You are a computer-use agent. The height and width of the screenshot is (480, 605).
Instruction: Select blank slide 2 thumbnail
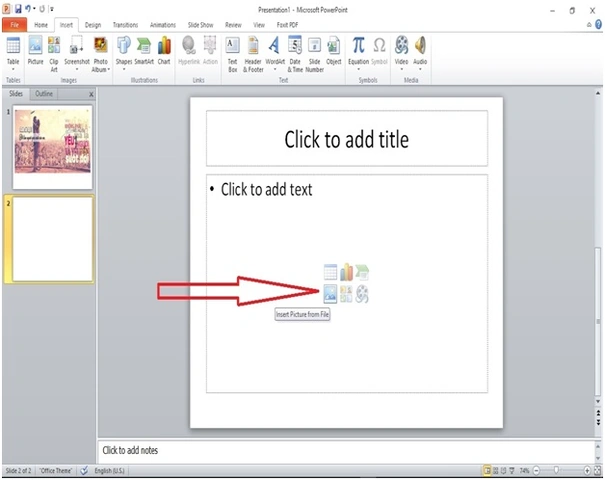(x=53, y=239)
